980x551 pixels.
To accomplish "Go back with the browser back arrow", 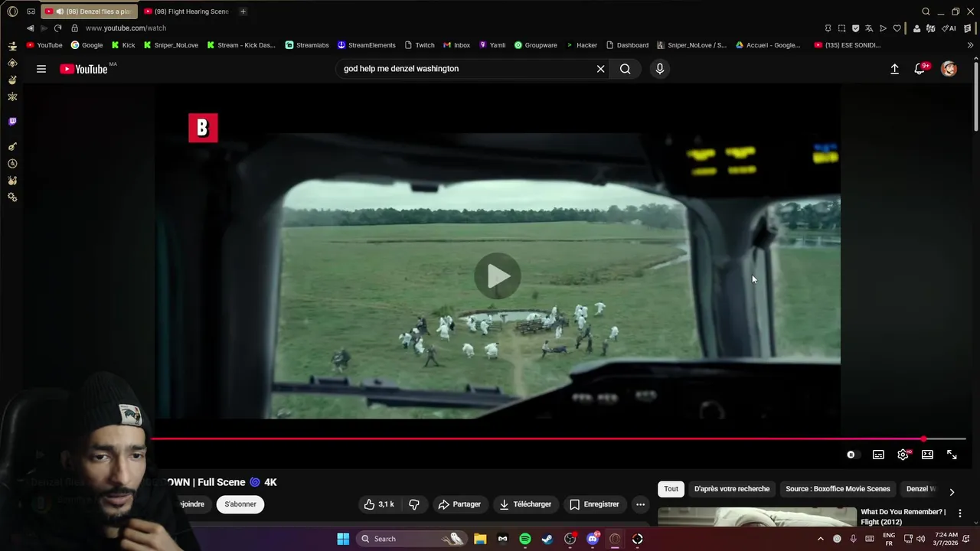I will click(x=30, y=28).
